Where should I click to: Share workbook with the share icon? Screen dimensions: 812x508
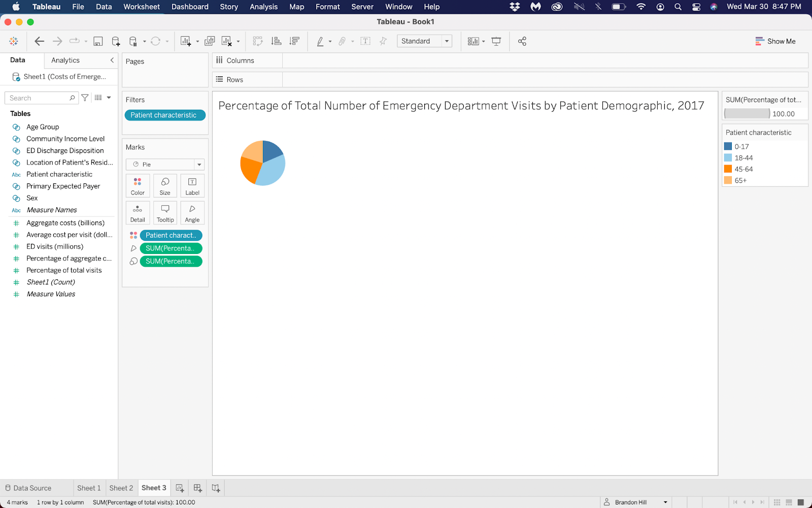pos(522,41)
